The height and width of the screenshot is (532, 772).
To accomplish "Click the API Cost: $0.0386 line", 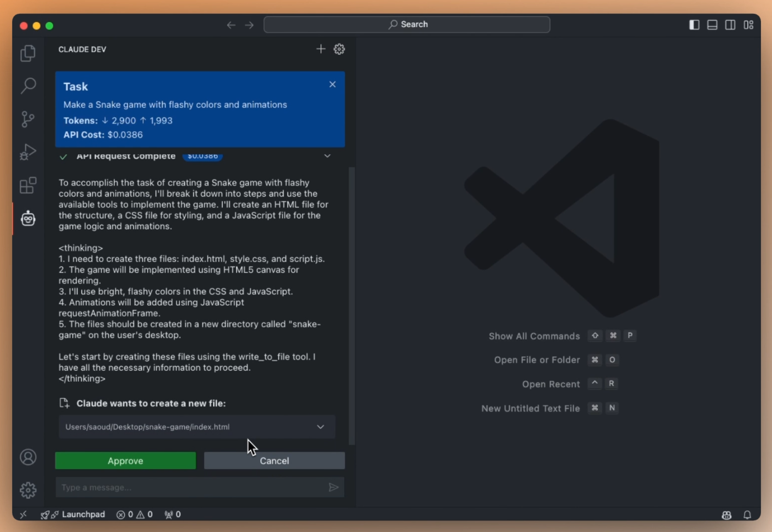I will [x=103, y=135].
